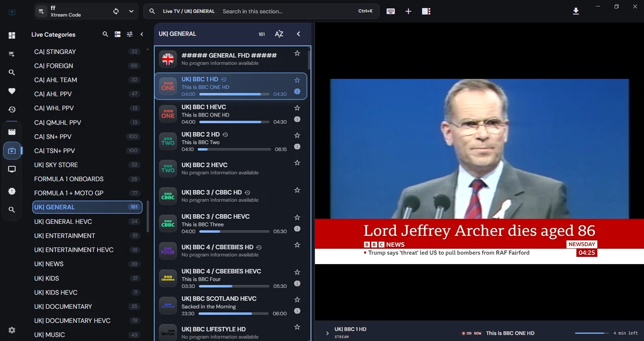Click UK| BBC 1 HD title in bottom bar
Screen dimensions: 644x341
[x=350, y=329]
